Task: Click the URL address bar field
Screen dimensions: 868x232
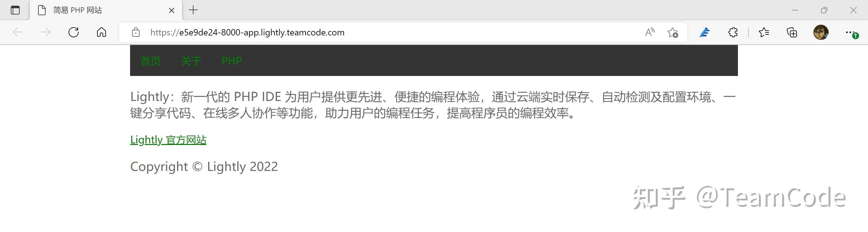Action: point(391,32)
